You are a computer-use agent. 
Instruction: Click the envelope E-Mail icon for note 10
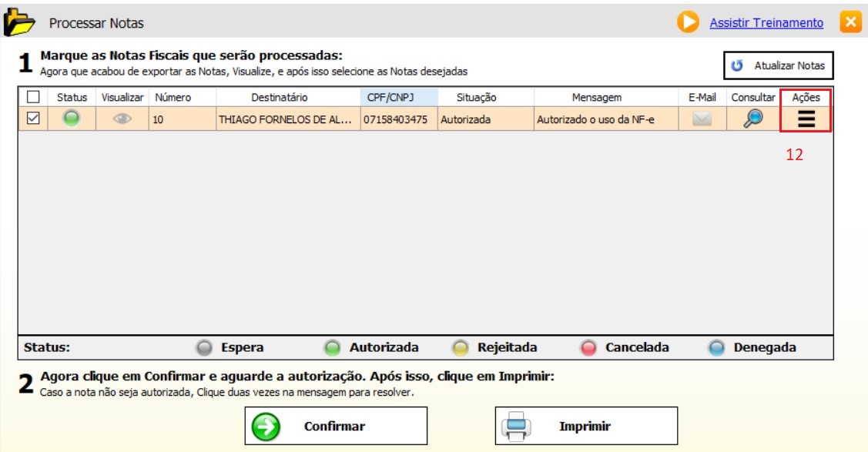(x=702, y=119)
